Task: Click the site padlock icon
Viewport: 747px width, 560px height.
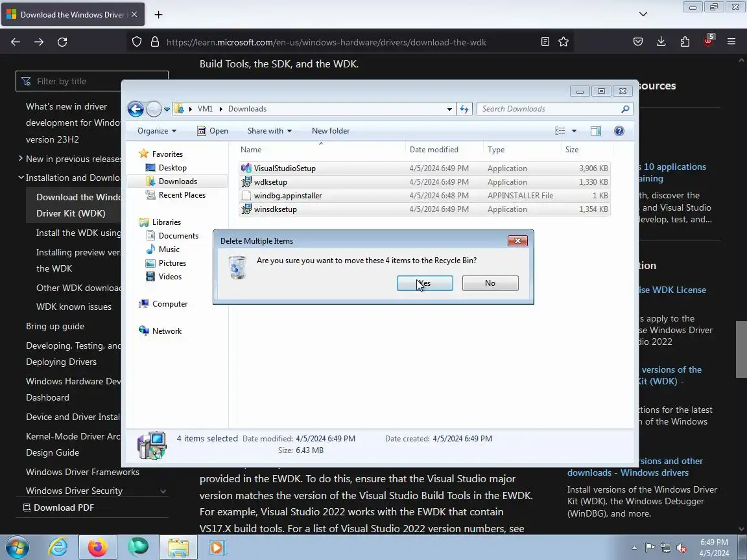Action: point(155,42)
